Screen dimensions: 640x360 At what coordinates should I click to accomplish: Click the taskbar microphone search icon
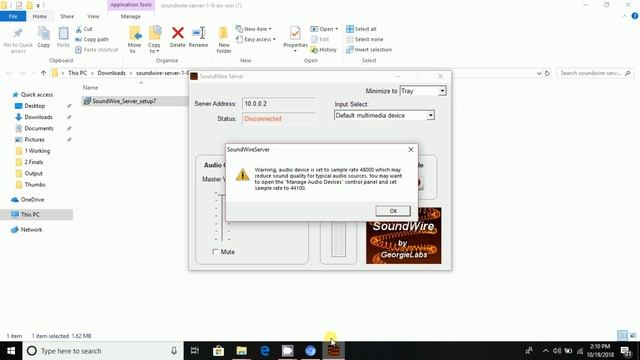(174, 351)
